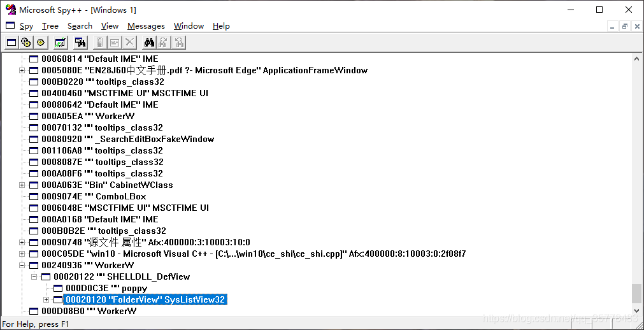
Task: Open the Tree menu
Action: tap(50, 26)
